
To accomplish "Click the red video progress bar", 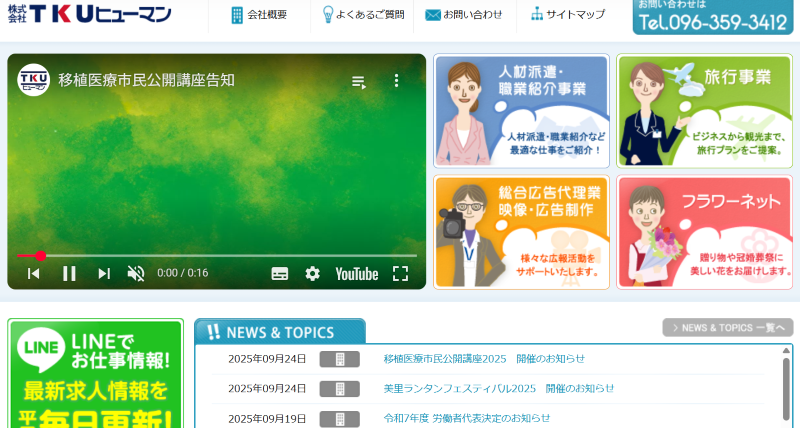I will click(217, 256).
